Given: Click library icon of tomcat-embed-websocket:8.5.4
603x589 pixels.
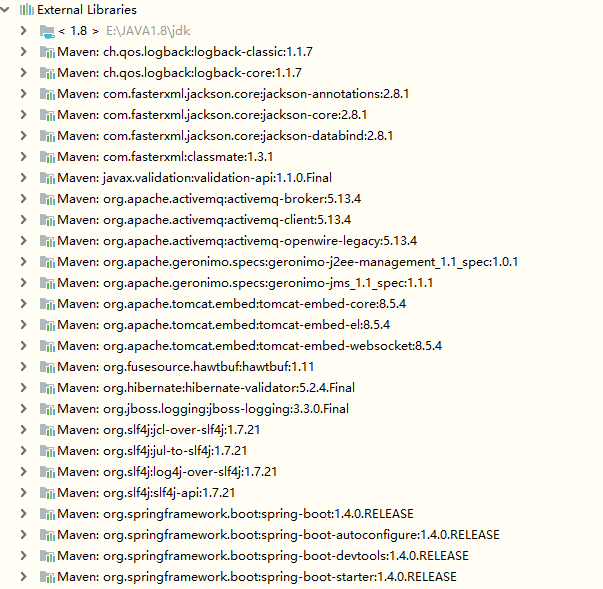Looking at the screenshot, I should [47, 346].
